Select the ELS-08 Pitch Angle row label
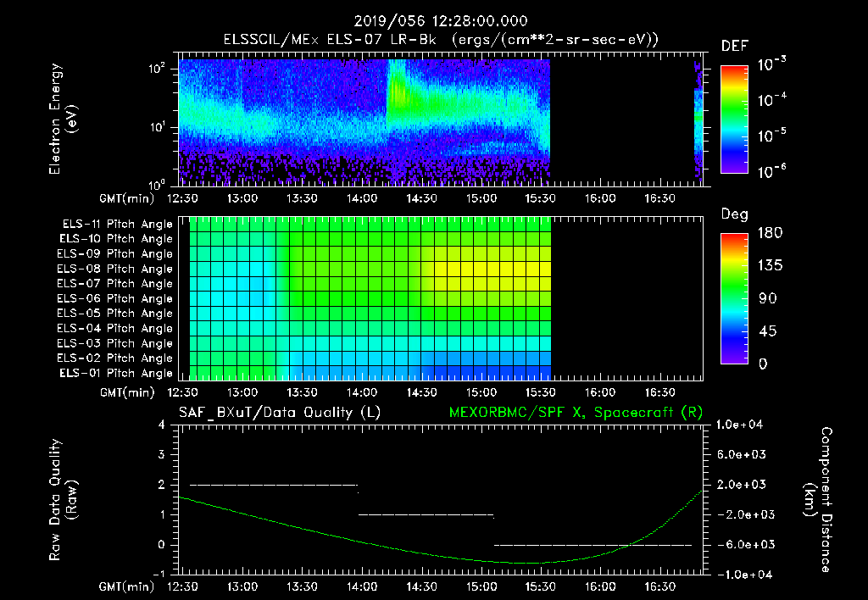Viewport: 868px width, 600px height. pos(115,269)
